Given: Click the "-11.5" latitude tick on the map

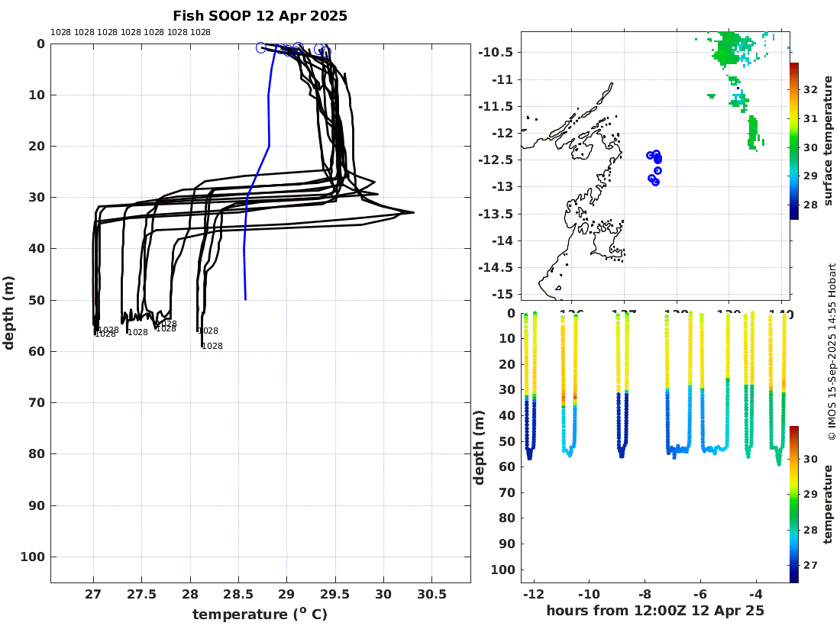Looking at the screenshot, I should point(496,106).
